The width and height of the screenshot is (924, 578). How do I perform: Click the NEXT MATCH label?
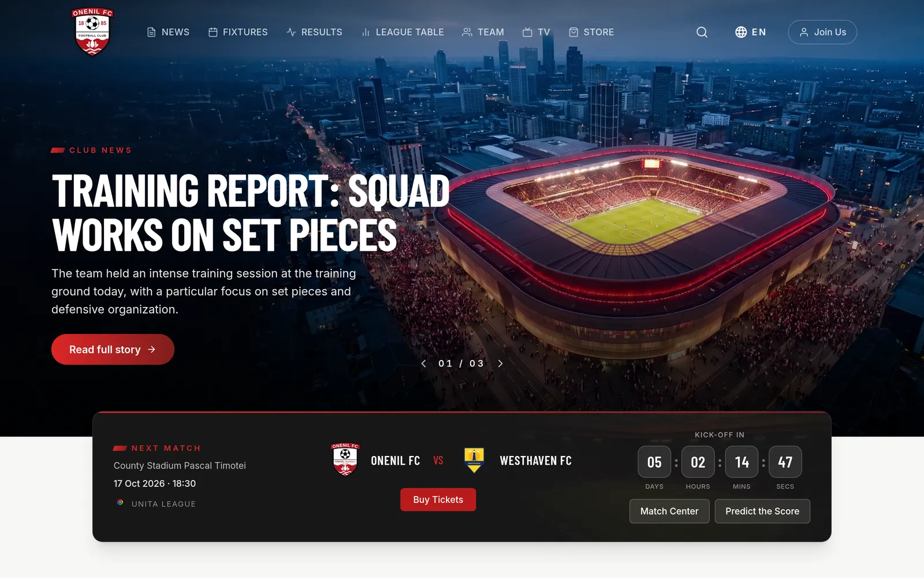166,449
